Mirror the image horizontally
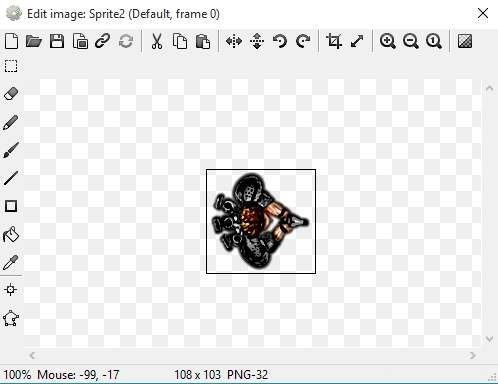Viewport: 498px width, 384px height. point(234,41)
